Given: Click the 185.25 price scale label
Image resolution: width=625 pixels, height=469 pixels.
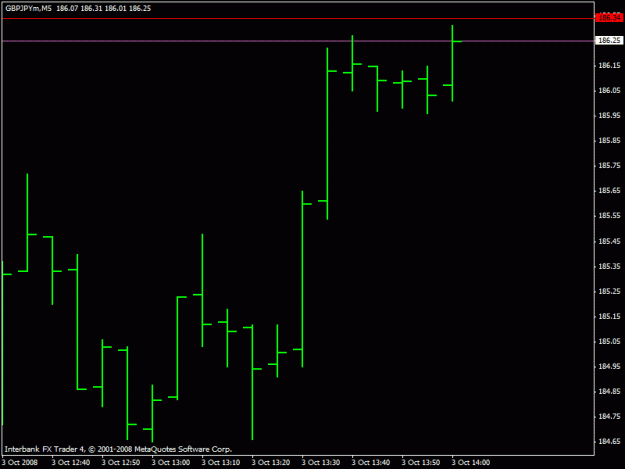Looking at the screenshot, I should click(609, 292).
